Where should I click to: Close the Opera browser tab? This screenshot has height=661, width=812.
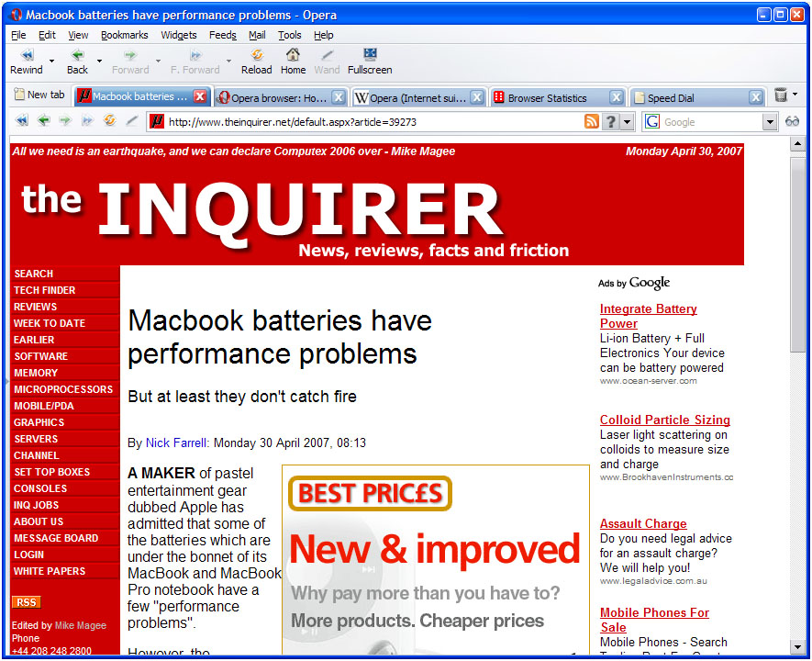339,97
